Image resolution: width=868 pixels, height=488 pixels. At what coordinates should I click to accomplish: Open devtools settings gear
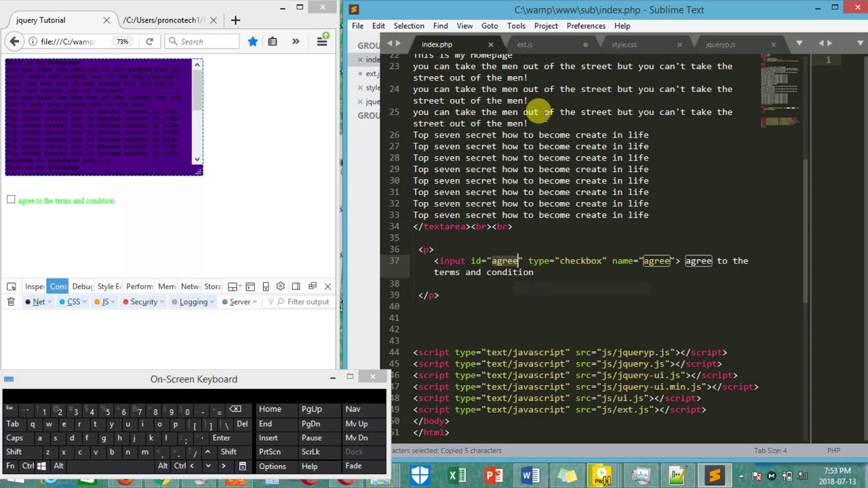click(281, 287)
